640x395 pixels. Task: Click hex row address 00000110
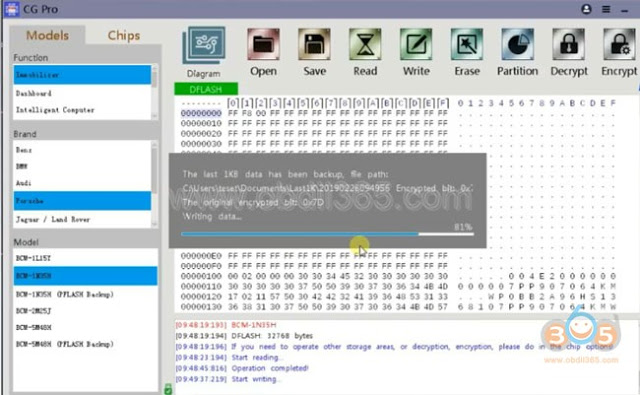point(201,286)
